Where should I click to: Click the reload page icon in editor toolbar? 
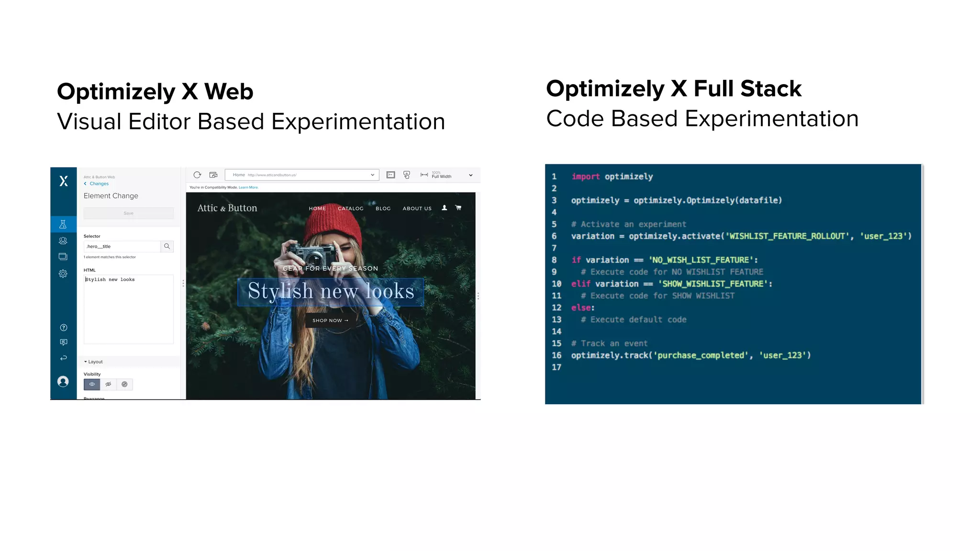tap(197, 175)
